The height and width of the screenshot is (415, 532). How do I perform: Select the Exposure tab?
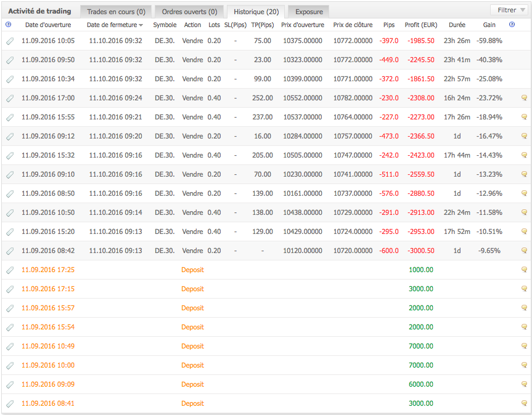[309, 12]
